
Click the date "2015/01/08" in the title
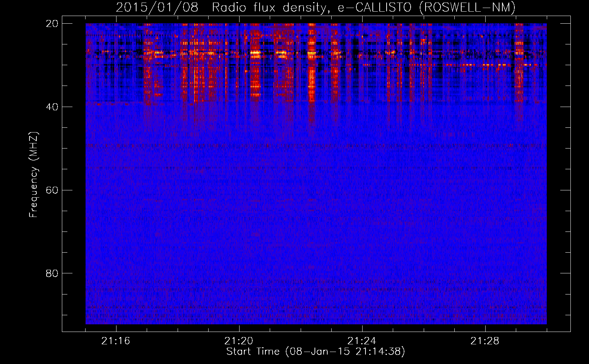click(157, 8)
